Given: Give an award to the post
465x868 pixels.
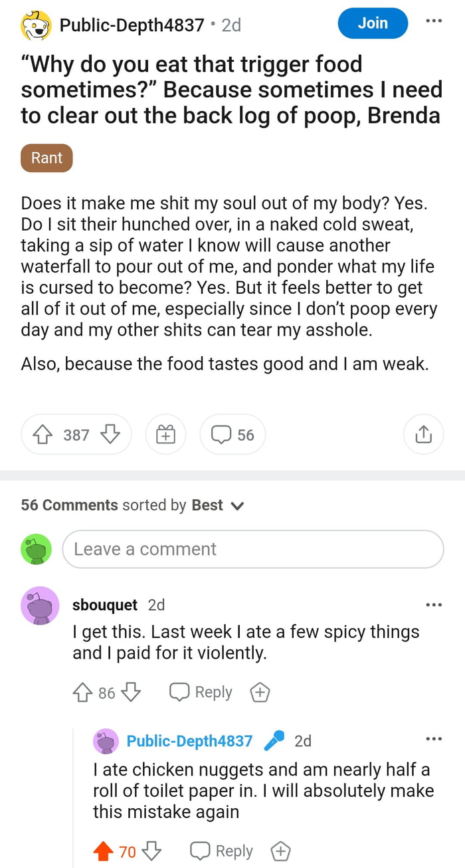Looking at the screenshot, I should [x=165, y=435].
